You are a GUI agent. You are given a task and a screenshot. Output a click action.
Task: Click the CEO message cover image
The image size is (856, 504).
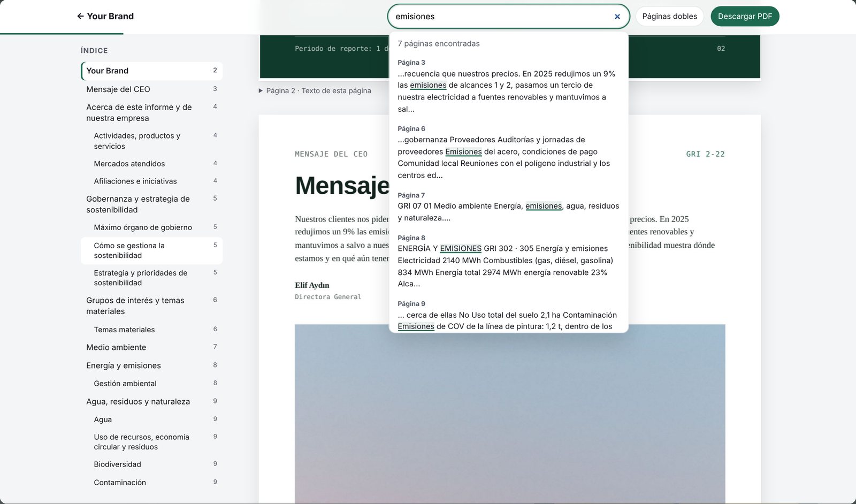[510, 414]
